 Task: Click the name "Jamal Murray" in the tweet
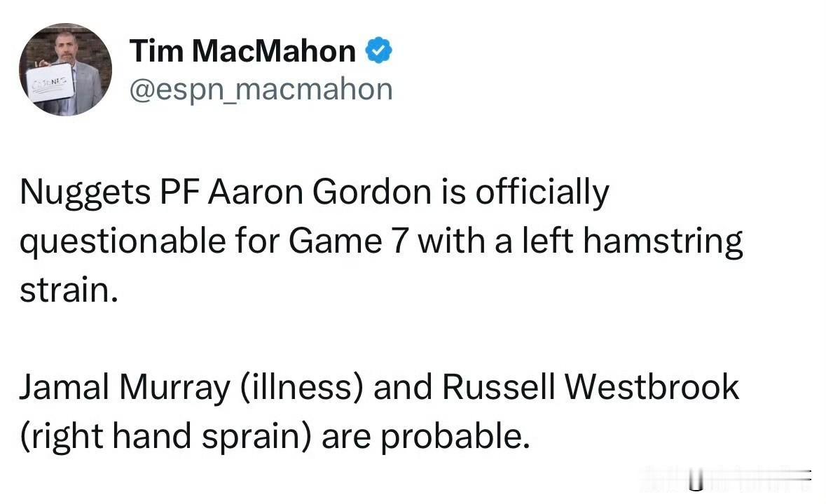tap(125, 388)
